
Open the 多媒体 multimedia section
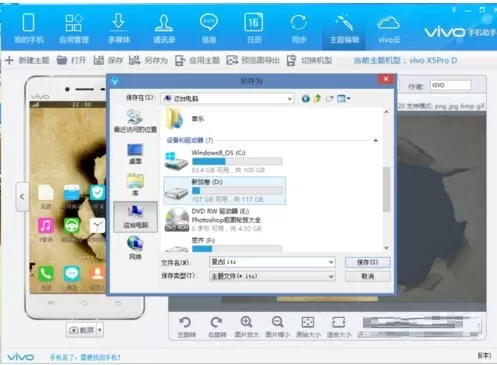pos(119,29)
